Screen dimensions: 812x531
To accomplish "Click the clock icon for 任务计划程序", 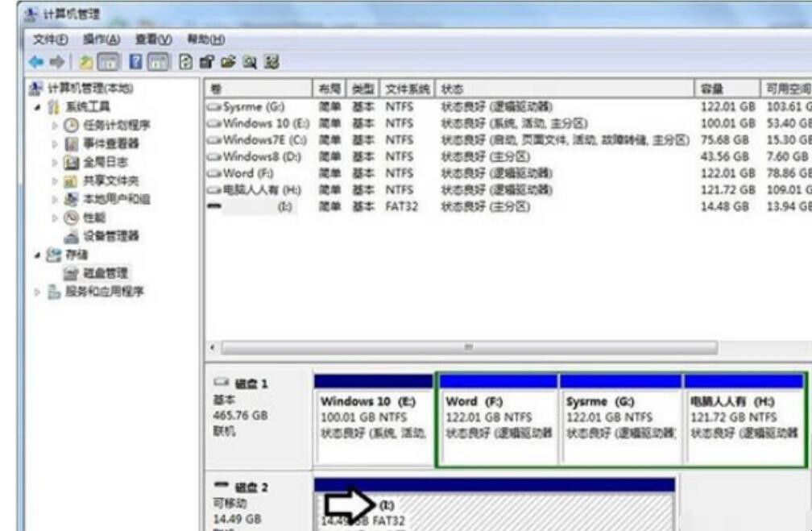I will point(70,126).
